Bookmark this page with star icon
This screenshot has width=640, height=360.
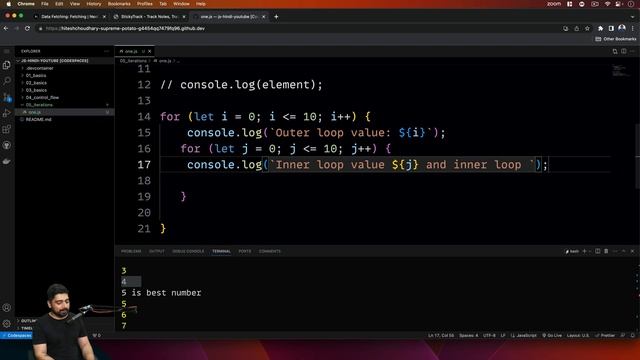587,29
